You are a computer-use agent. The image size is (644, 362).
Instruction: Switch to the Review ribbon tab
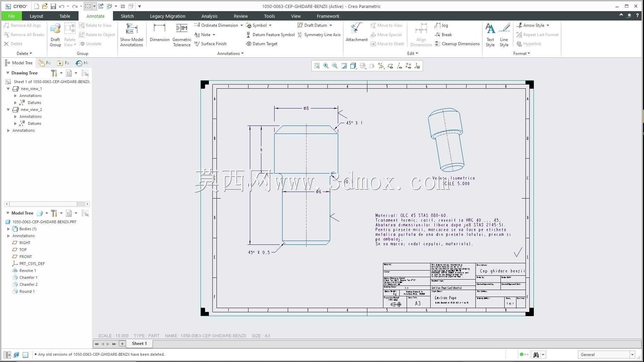241,16
